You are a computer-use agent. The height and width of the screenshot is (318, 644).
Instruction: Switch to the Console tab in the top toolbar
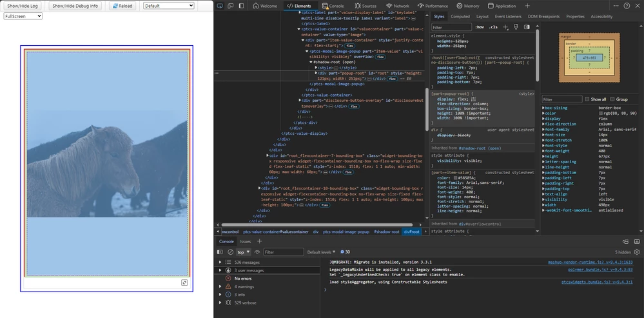coord(333,6)
